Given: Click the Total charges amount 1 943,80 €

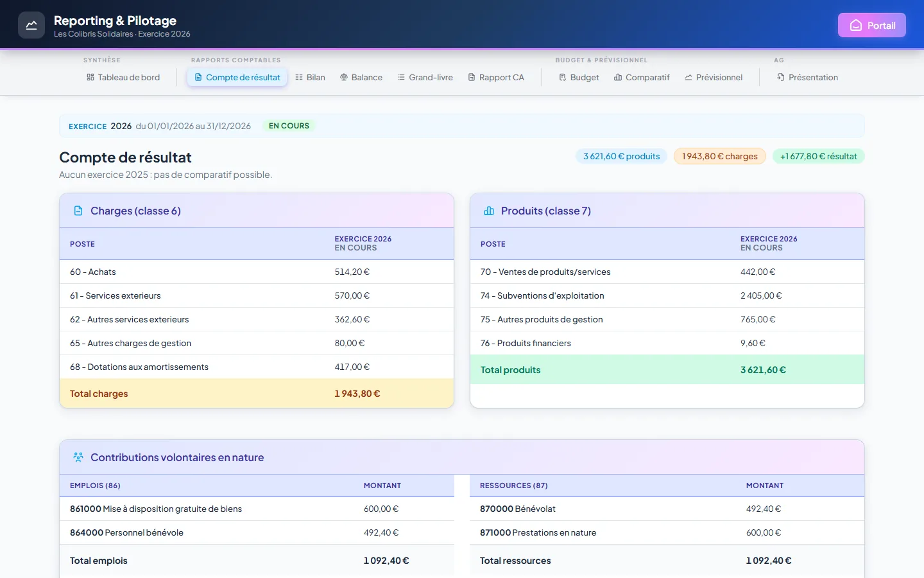Looking at the screenshot, I should point(357,394).
